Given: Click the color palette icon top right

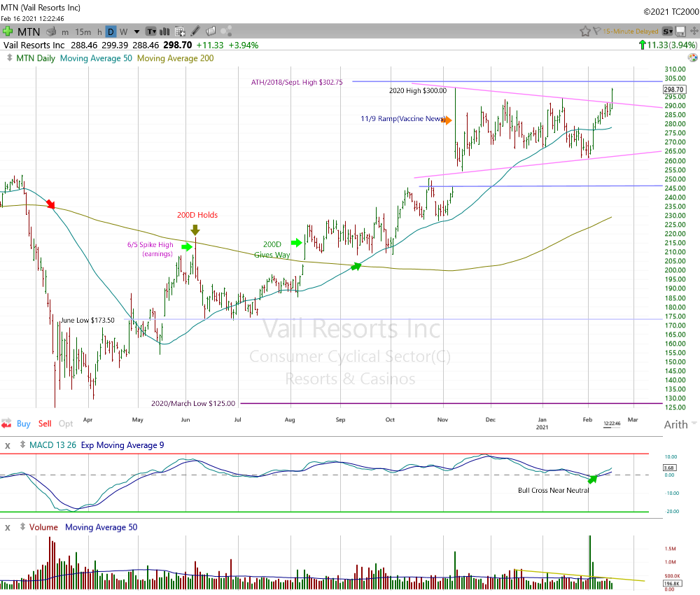Looking at the screenshot, I should [x=692, y=57].
